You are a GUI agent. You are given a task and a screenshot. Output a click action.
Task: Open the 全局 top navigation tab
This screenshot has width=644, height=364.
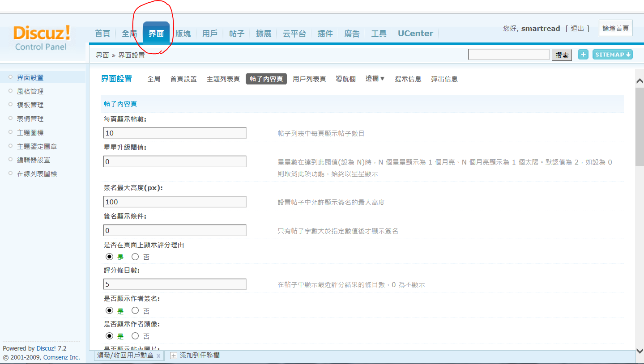tap(129, 34)
